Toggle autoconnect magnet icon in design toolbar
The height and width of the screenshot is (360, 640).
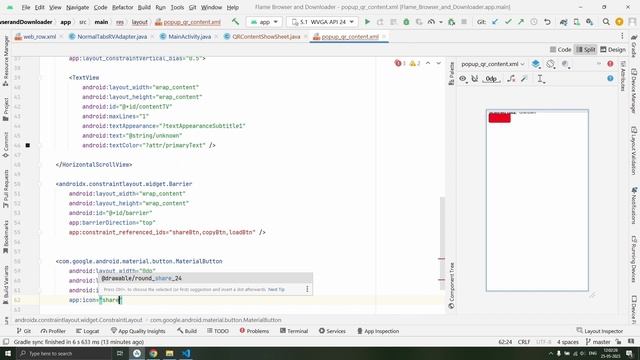(475, 79)
